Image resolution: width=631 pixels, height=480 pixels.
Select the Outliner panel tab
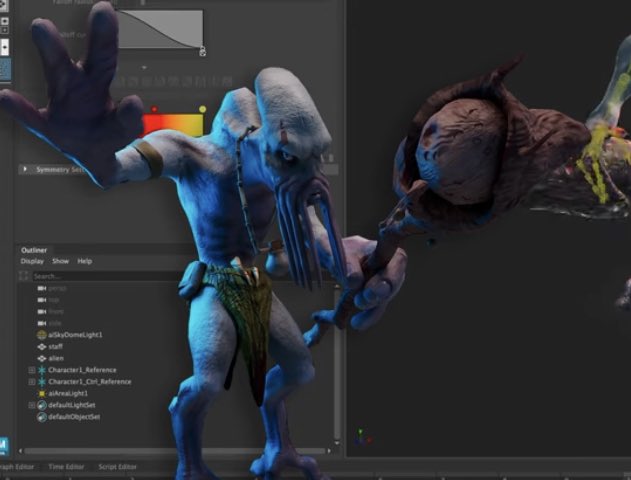[x=34, y=250]
